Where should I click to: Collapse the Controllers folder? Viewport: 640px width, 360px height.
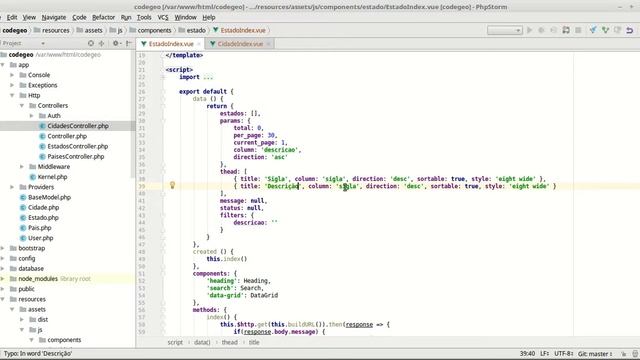(x=22, y=106)
